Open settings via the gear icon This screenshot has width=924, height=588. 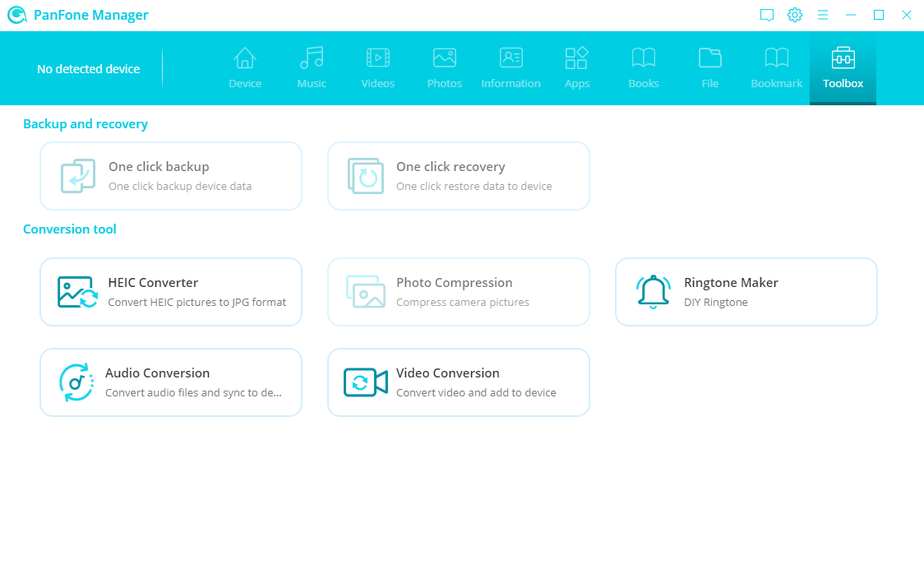[795, 15]
